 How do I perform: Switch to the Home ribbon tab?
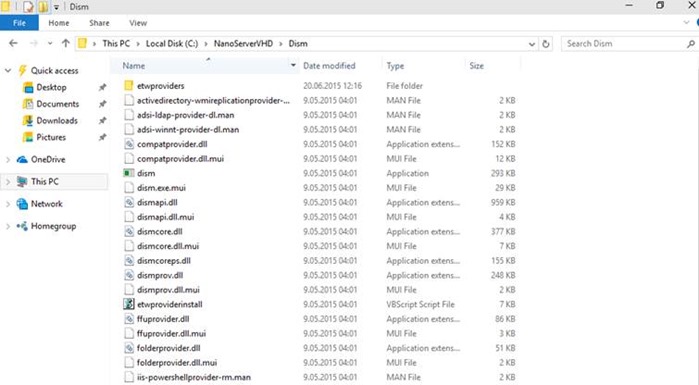coord(59,23)
